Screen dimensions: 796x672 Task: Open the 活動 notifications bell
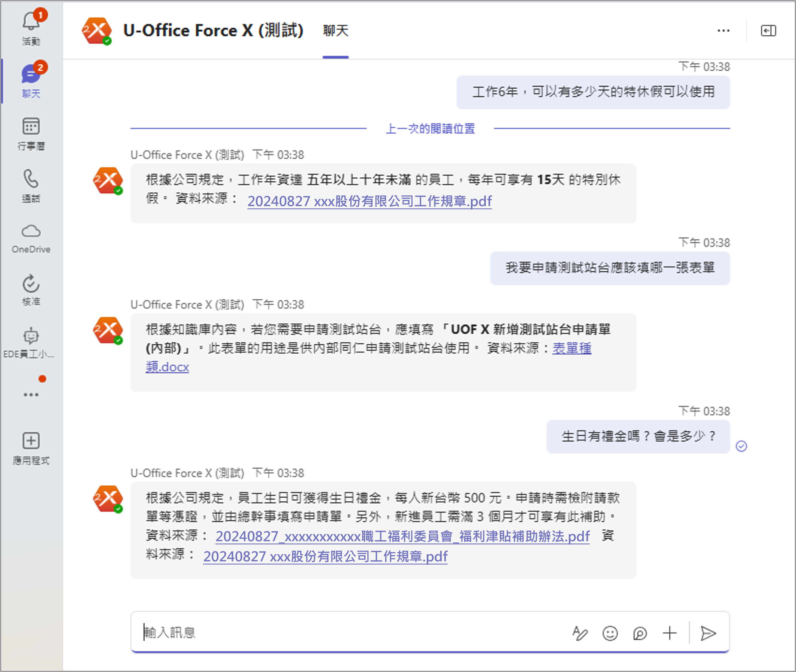(31, 27)
